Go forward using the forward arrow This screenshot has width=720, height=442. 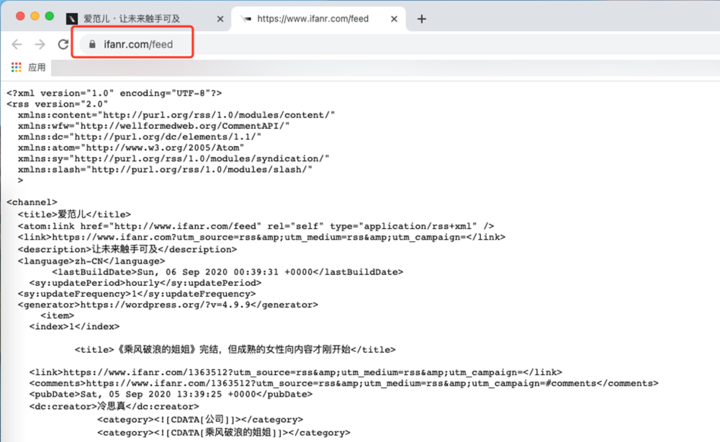[40, 44]
